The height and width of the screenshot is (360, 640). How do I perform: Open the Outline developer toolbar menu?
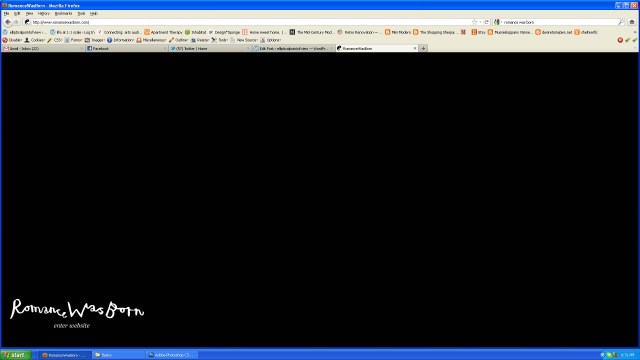tap(179, 40)
